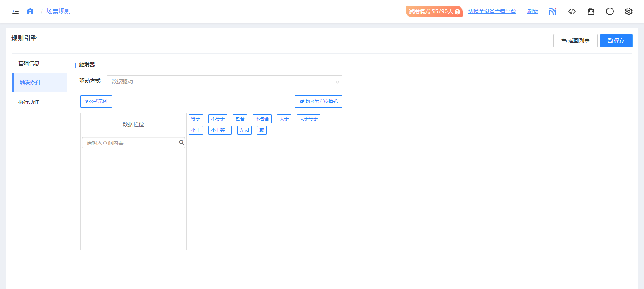Open the RSS feed style icon

[x=553, y=11]
